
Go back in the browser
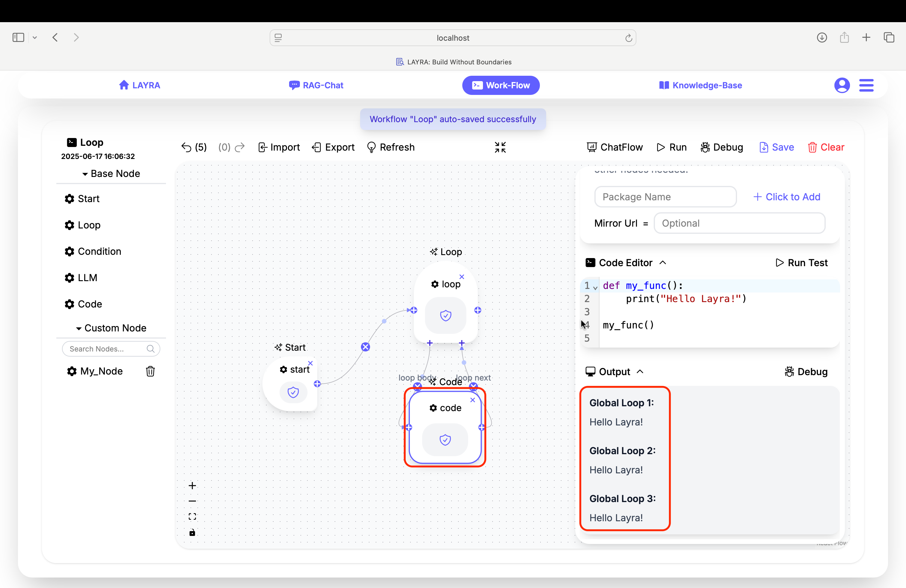click(x=55, y=37)
